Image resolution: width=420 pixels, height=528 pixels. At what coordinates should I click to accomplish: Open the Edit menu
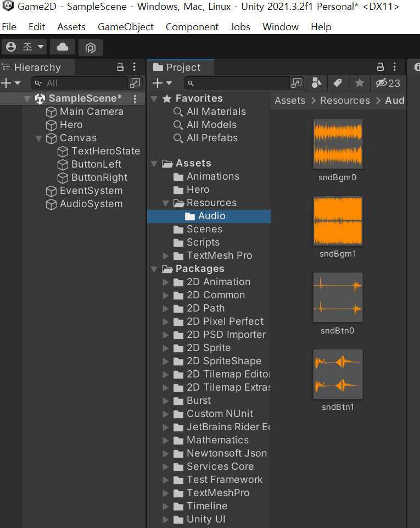tap(37, 27)
